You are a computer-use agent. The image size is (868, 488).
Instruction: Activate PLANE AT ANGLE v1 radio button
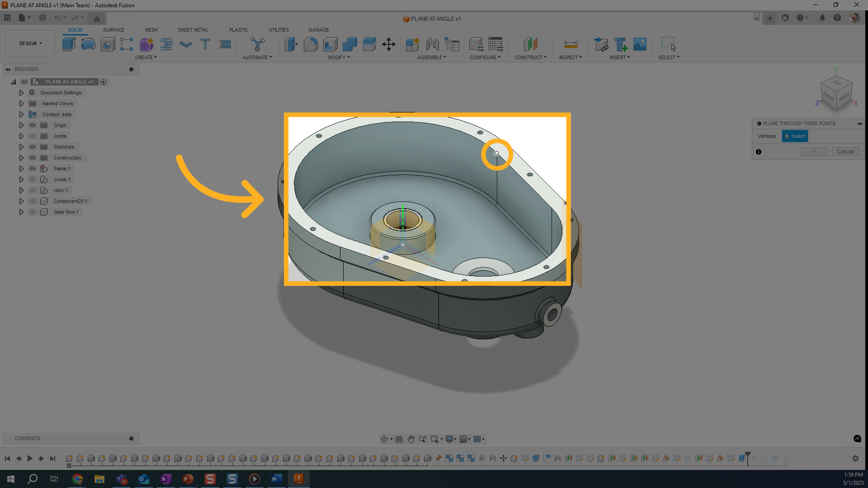(x=103, y=82)
